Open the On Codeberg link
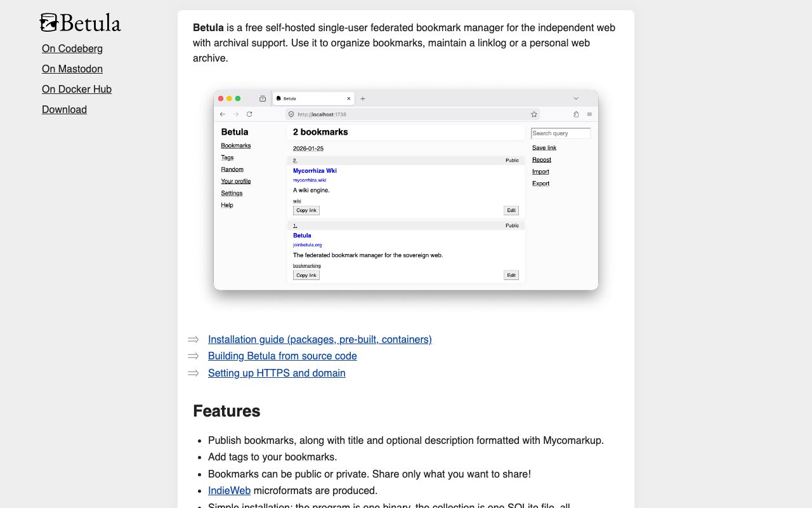Screen dimensions: 812x508 click(72, 48)
